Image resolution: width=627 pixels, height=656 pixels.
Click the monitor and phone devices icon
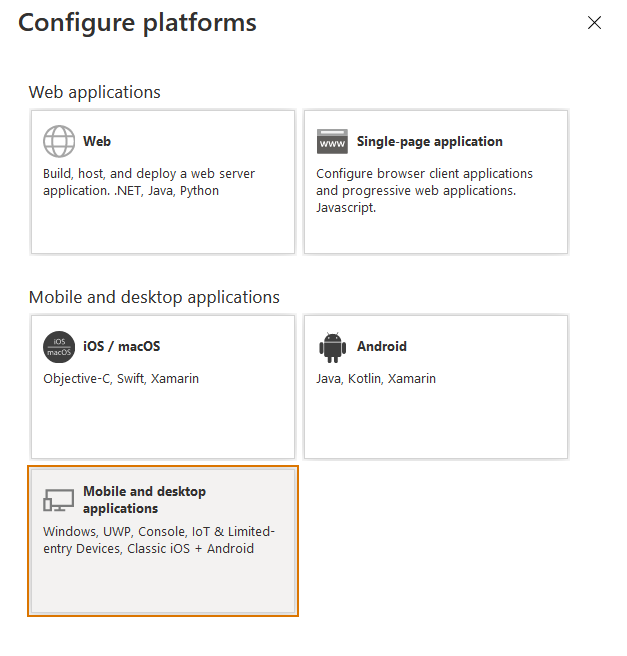click(x=59, y=499)
